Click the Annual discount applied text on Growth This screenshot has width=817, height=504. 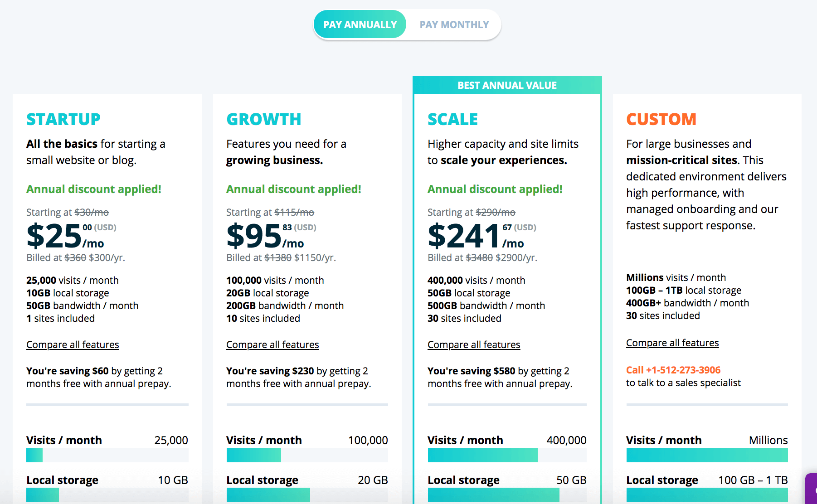[293, 189]
